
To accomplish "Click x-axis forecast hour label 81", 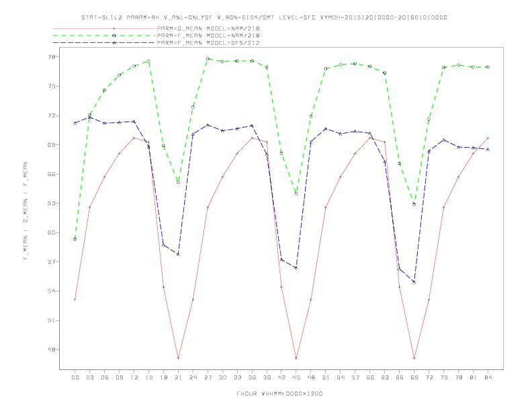I will click(474, 377).
